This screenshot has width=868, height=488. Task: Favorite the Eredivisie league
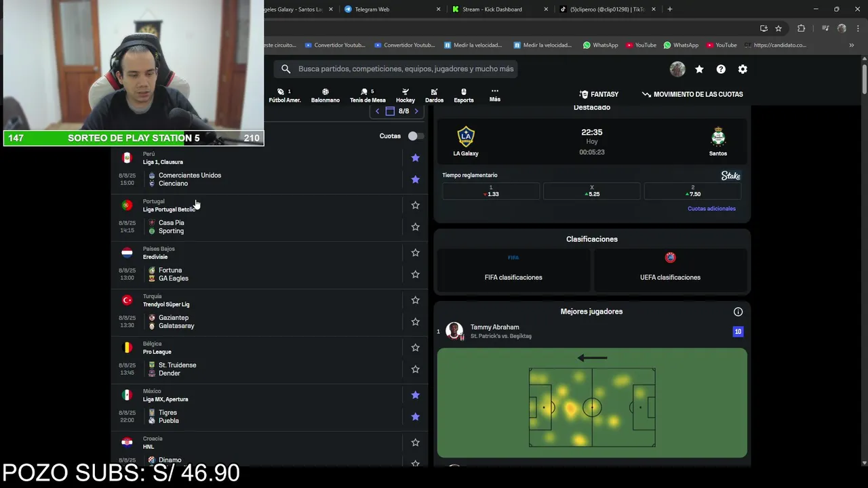pos(415,253)
